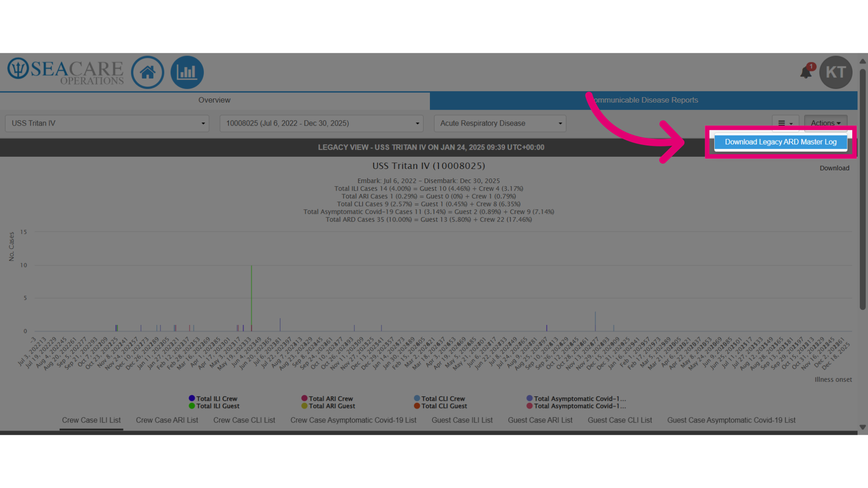This screenshot has height=488, width=868.
Task: Click the Total ARD Cases 35 summary line
Action: (429, 220)
